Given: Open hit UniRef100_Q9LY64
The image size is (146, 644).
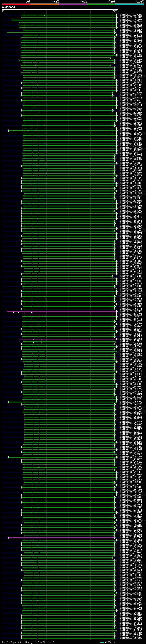Looking at the screenshot, I should (131, 339).
